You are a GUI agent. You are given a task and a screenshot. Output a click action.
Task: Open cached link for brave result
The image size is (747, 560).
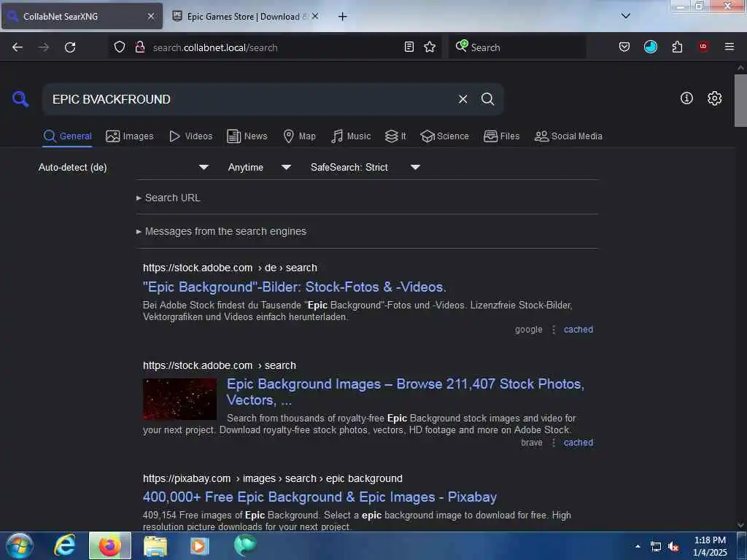578,443
